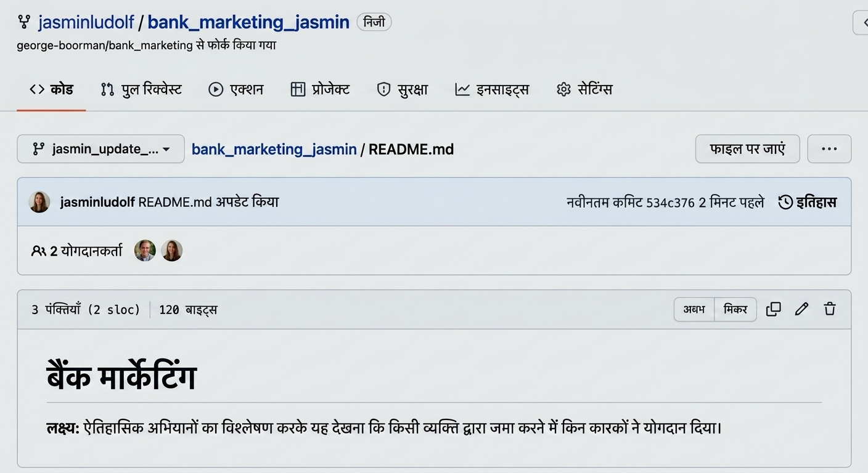Click the second contributor avatar (woman)

pyautogui.click(x=172, y=251)
